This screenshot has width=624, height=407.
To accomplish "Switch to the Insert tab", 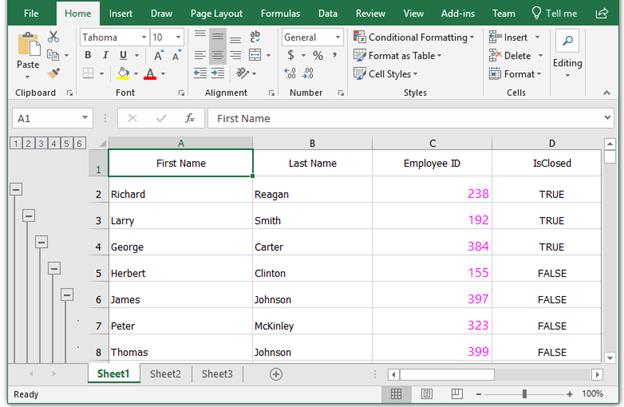I will [x=121, y=14].
